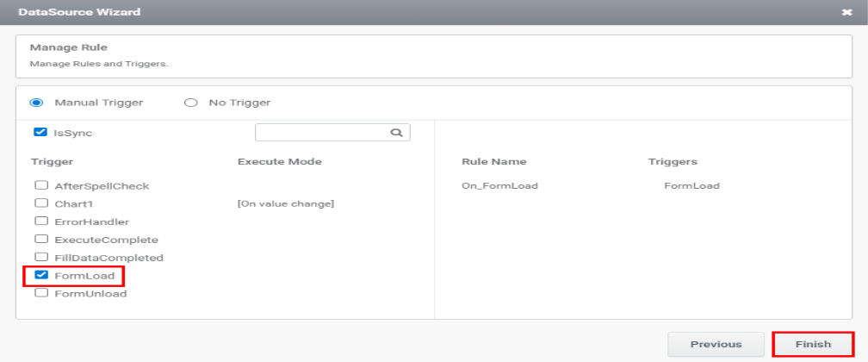Click the search magnifier icon

coord(396,133)
